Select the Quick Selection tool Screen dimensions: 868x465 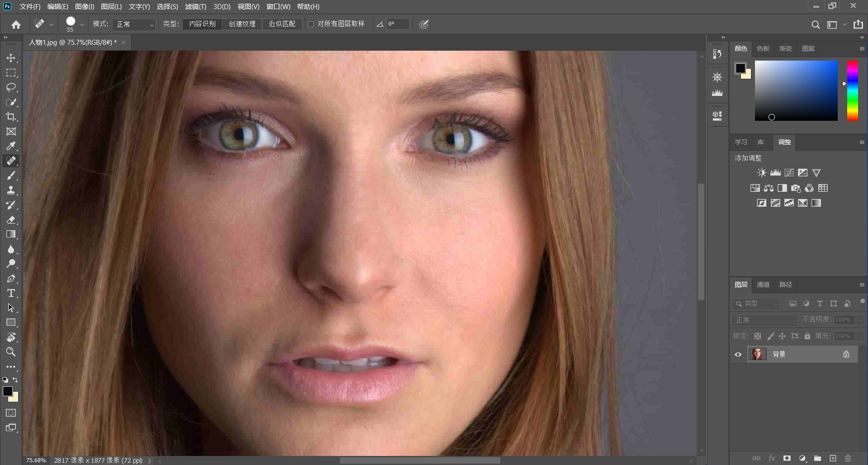[11, 102]
